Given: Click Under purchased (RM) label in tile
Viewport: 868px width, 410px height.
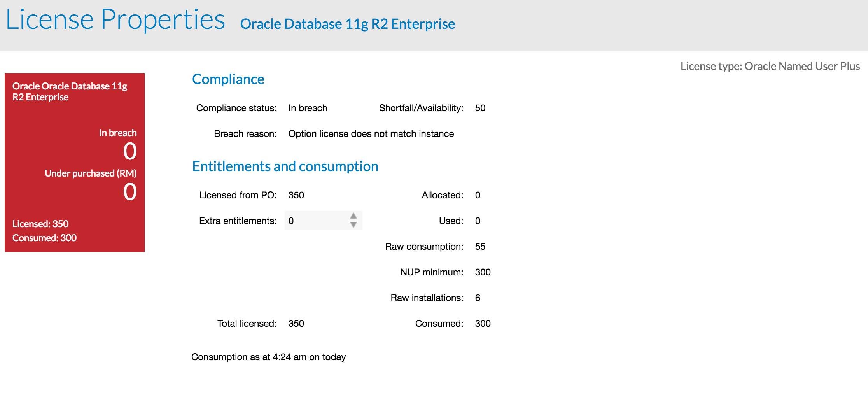Looking at the screenshot, I should [91, 173].
